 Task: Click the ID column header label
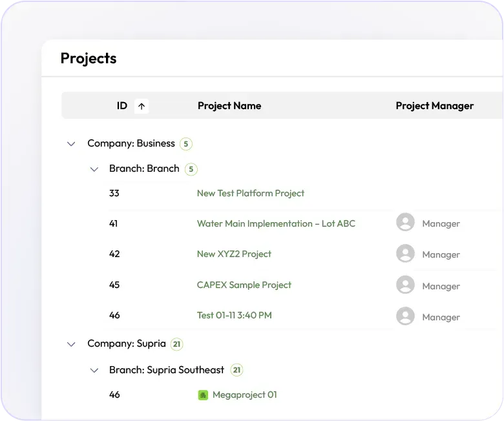coord(122,106)
